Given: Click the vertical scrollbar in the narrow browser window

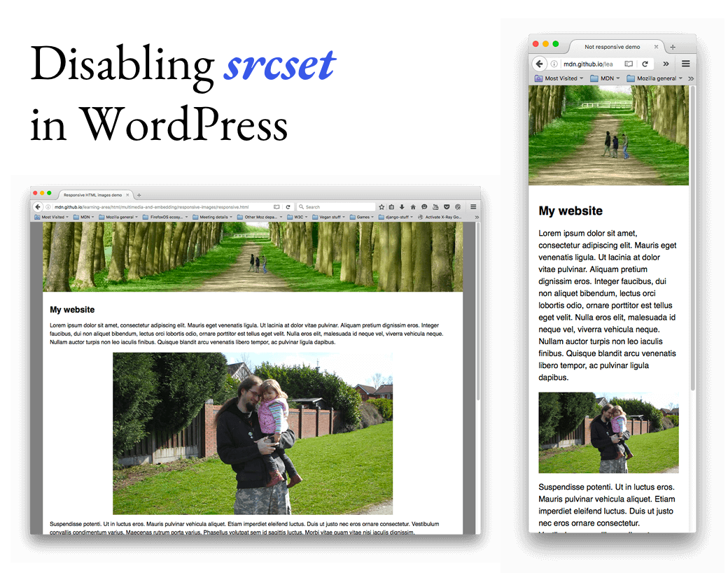Looking at the screenshot, I should pos(692,238).
